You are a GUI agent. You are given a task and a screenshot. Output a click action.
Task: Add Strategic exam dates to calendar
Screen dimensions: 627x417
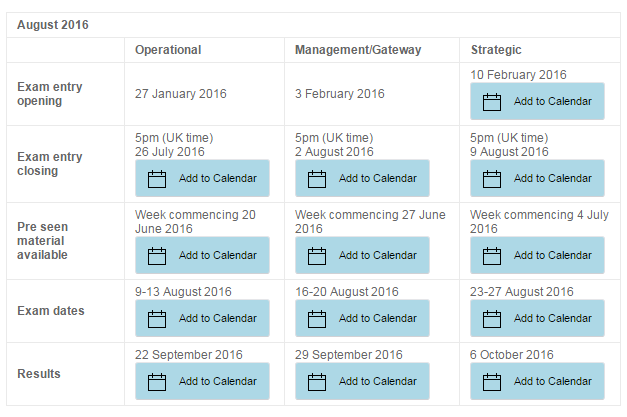click(x=538, y=318)
